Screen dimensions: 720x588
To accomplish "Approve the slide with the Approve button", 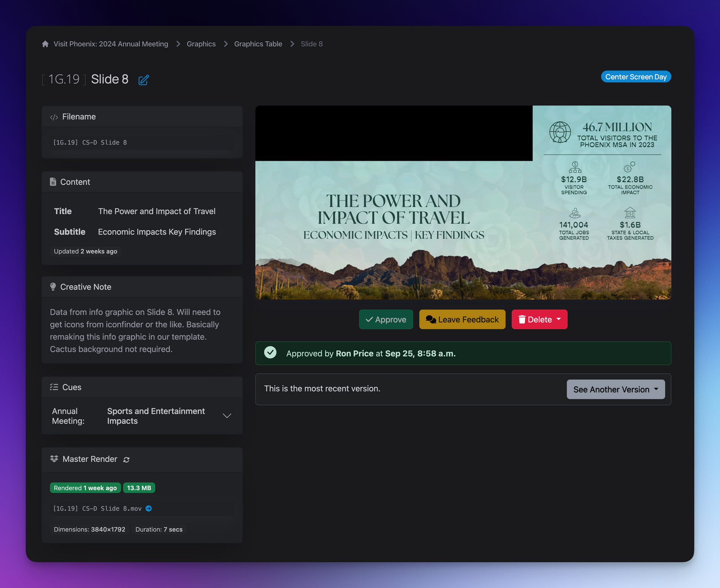I will 386,319.
